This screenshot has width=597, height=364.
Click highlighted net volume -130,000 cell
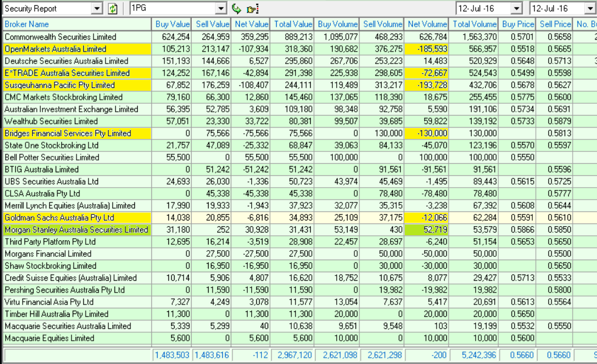(x=426, y=133)
